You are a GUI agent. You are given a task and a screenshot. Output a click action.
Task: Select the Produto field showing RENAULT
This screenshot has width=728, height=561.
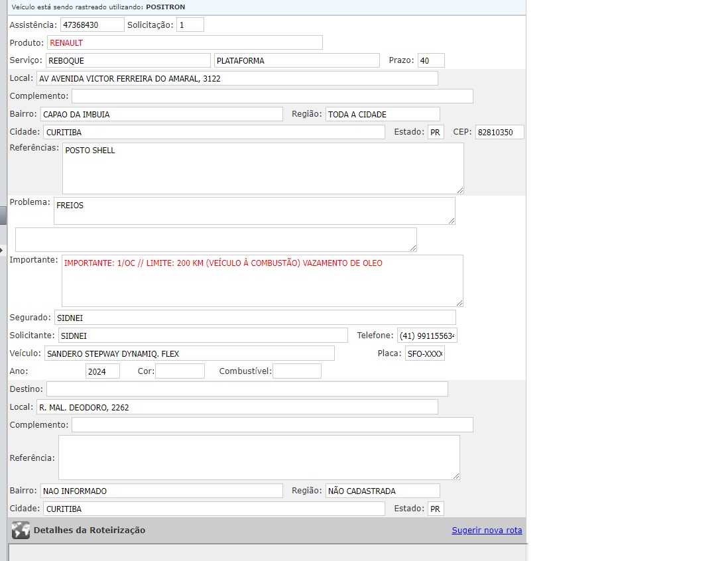coord(184,42)
